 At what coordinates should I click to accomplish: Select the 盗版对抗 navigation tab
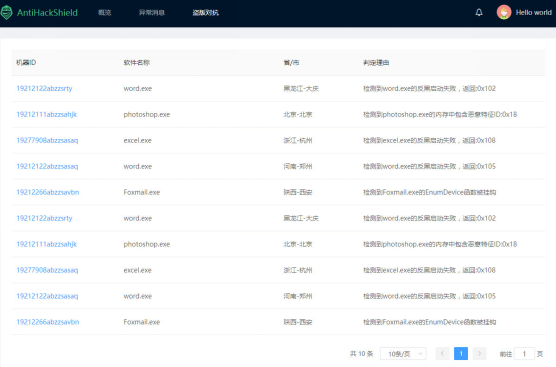click(x=206, y=13)
